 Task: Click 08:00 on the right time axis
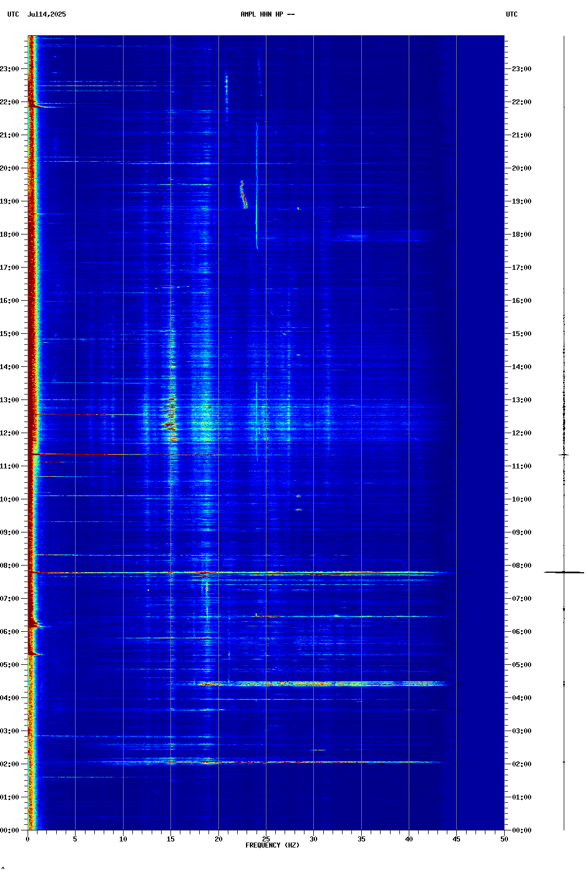tap(522, 566)
